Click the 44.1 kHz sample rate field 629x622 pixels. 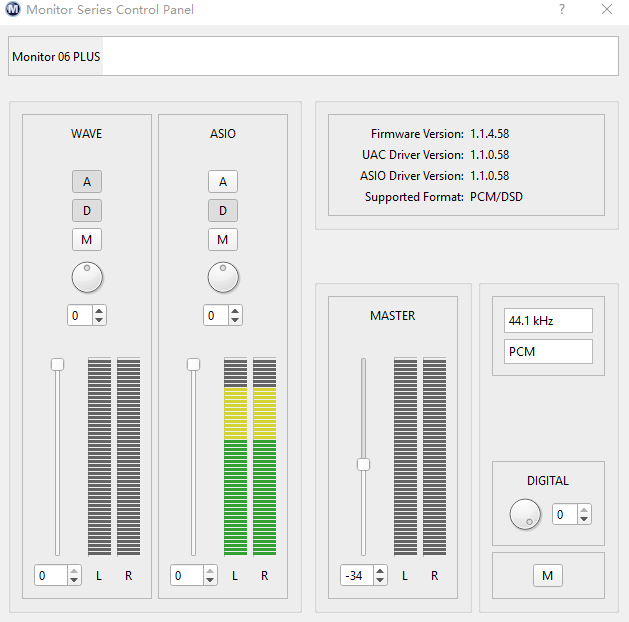coord(548,321)
